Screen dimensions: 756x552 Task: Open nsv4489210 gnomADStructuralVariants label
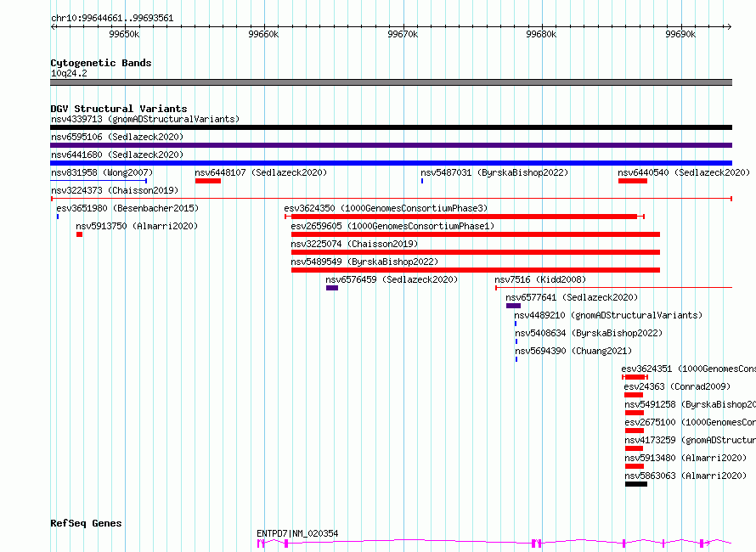click(x=608, y=315)
